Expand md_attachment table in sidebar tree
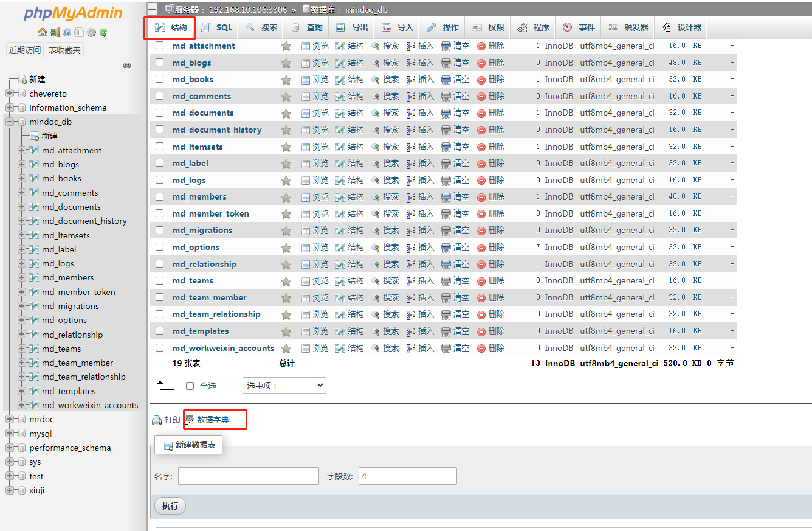 tap(22, 150)
